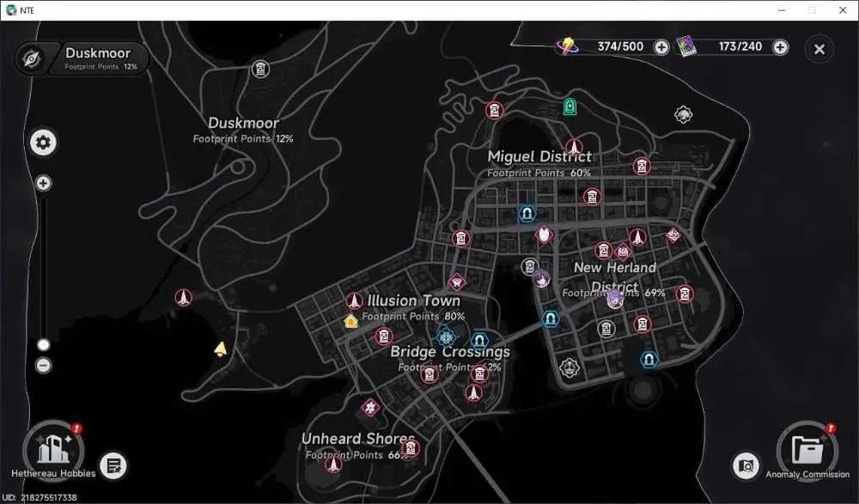
Task: Select the tower marker above Miguel District label
Action: [x=574, y=148]
